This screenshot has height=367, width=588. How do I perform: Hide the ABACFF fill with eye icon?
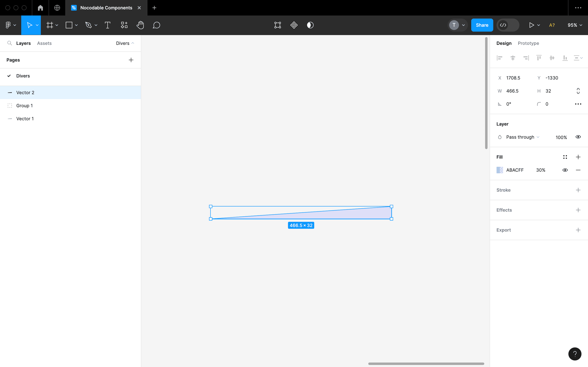(565, 170)
